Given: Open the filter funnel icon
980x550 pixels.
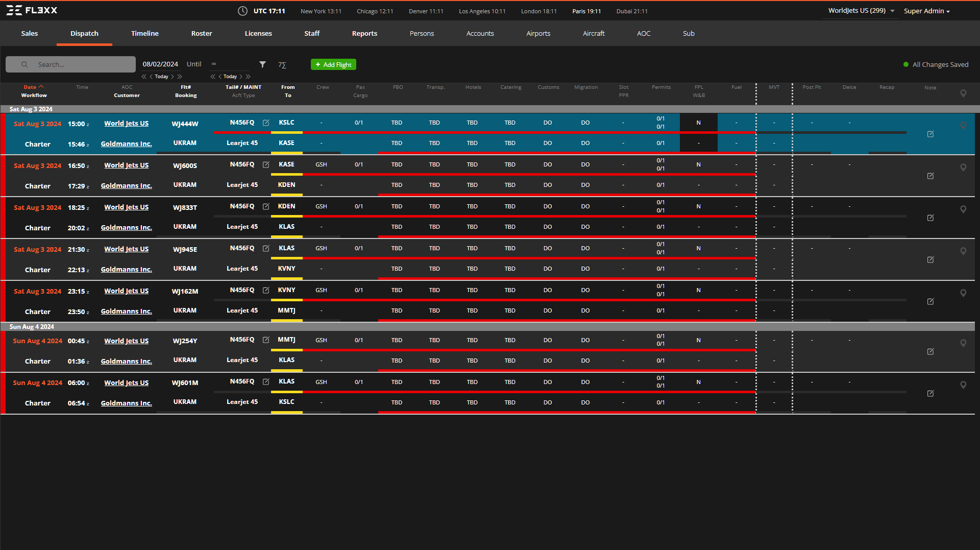Looking at the screenshot, I should click(262, 64).
